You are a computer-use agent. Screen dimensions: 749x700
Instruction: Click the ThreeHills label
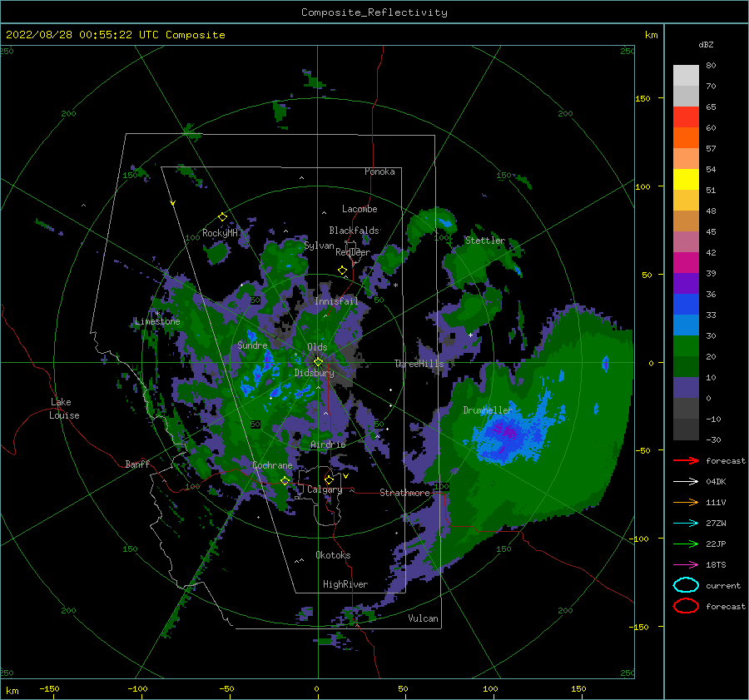point(419,364)
